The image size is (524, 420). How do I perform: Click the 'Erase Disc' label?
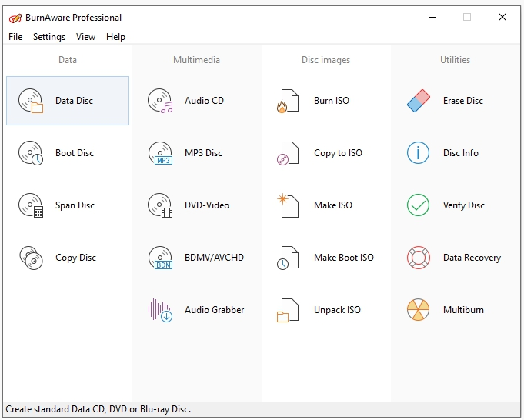click(463, 101)
